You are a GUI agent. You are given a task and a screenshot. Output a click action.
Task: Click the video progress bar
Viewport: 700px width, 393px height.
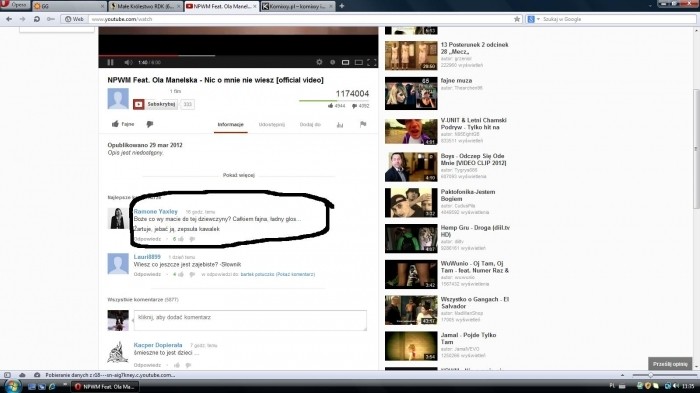[x=238, y=56]
